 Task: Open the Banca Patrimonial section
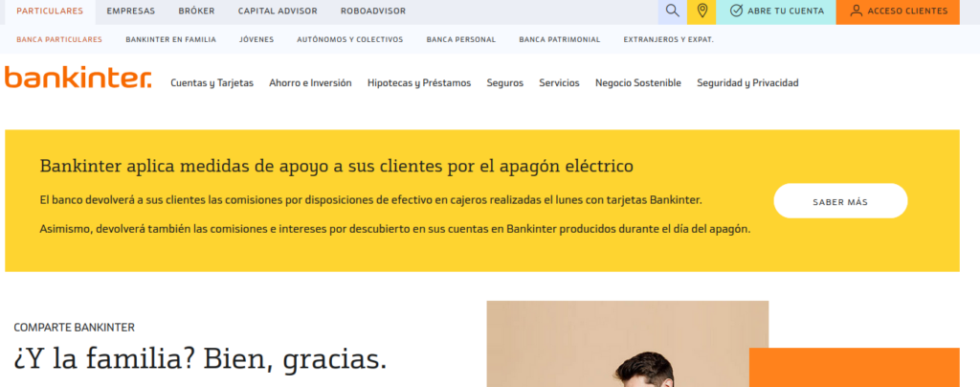pos(559,39)
